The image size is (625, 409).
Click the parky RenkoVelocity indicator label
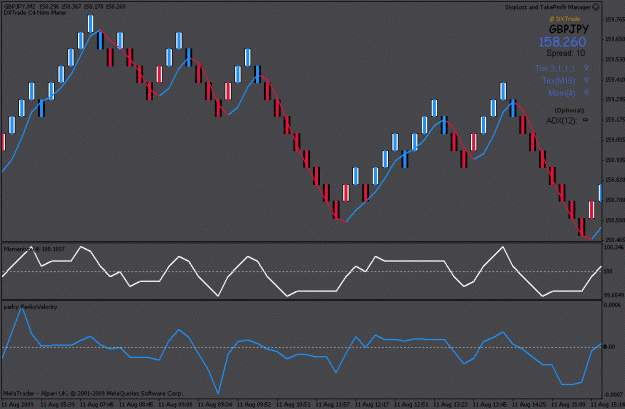pos(31,307)
